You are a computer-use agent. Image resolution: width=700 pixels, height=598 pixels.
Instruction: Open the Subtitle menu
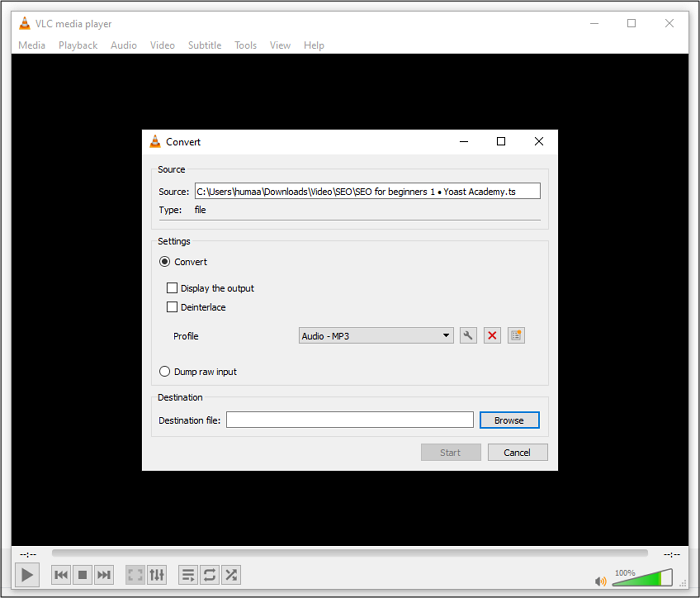[204, 45]
